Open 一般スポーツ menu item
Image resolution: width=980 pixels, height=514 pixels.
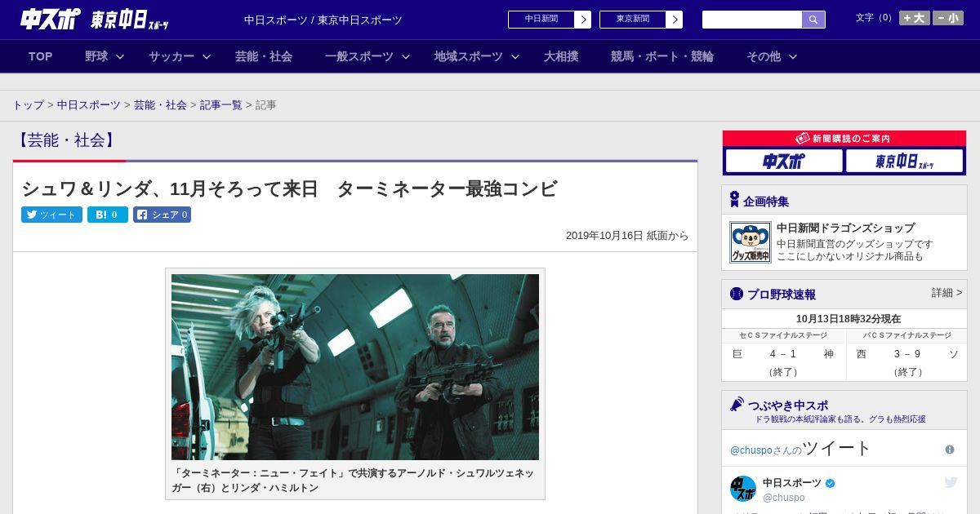(x=359, y=56)
